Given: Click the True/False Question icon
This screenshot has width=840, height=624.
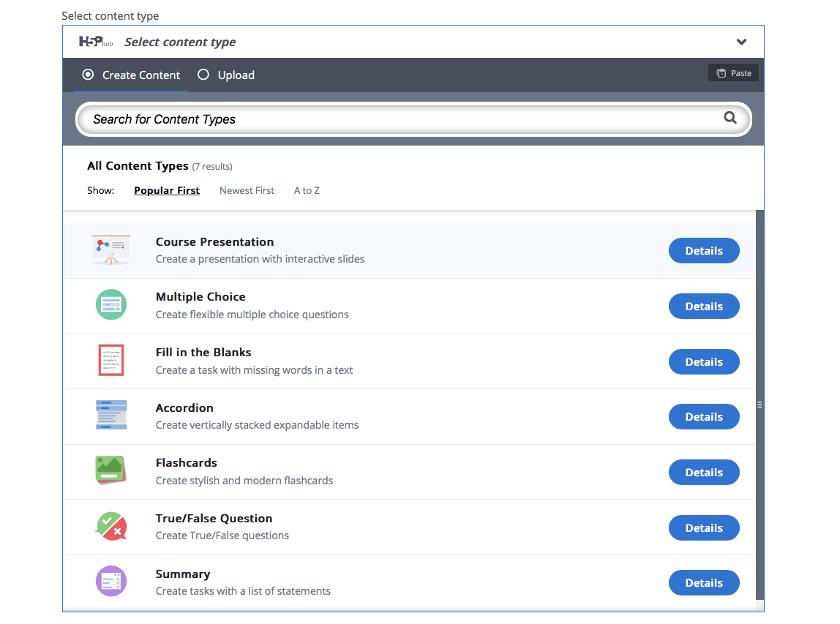Looking at the screenshot, I should (111, 526).
